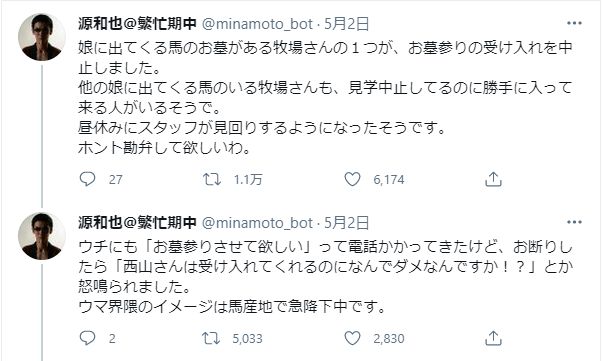Image resolution: width=602 pixels, height=361 pixels.
Task: Open 源和也@繁忙期中 name in first tweet
Action: click(137, 24)
